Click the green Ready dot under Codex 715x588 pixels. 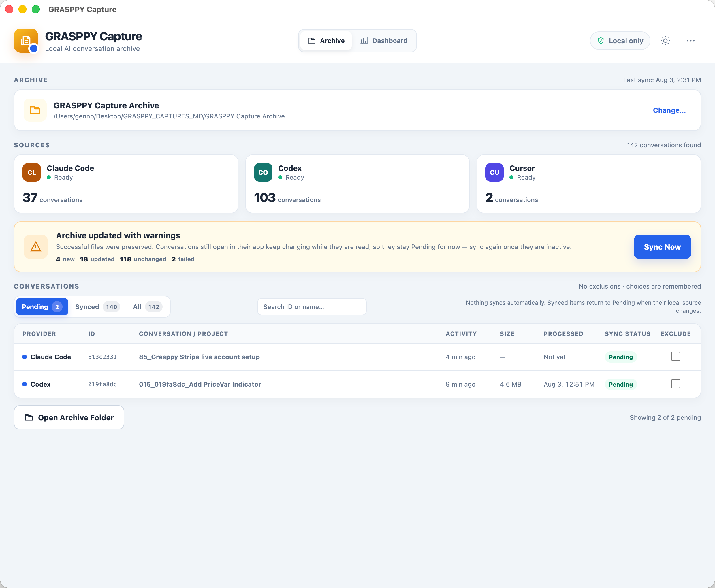(280, 178)
